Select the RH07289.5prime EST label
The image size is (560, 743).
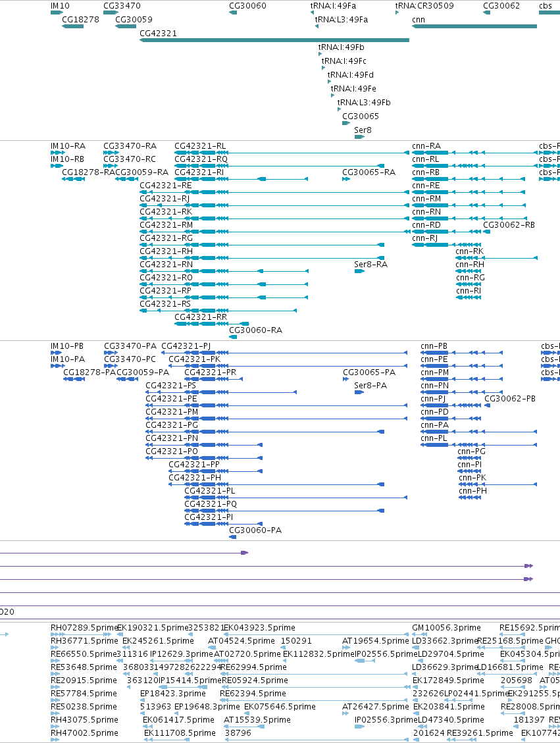pos(84,627)
